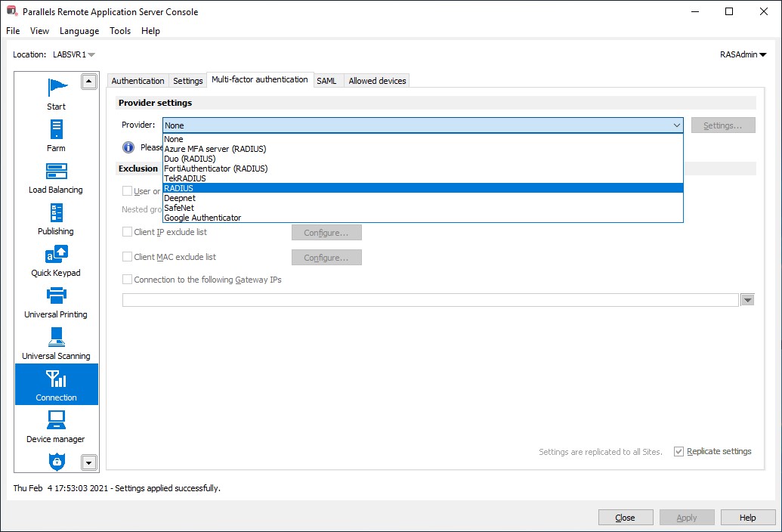Open the File menu

[x=13, y=31]
